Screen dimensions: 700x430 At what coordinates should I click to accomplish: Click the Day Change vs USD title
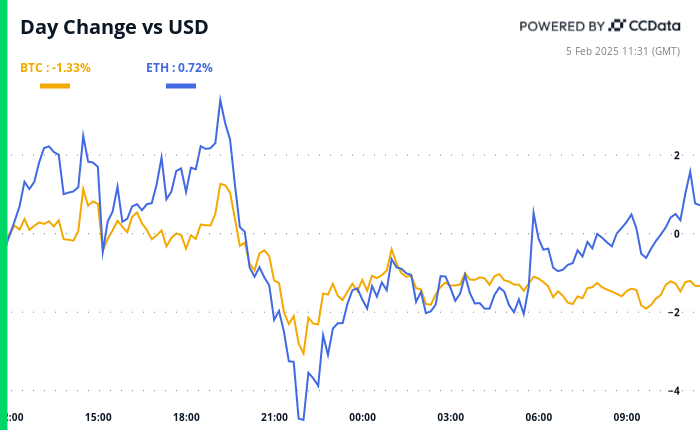(114, 27)
